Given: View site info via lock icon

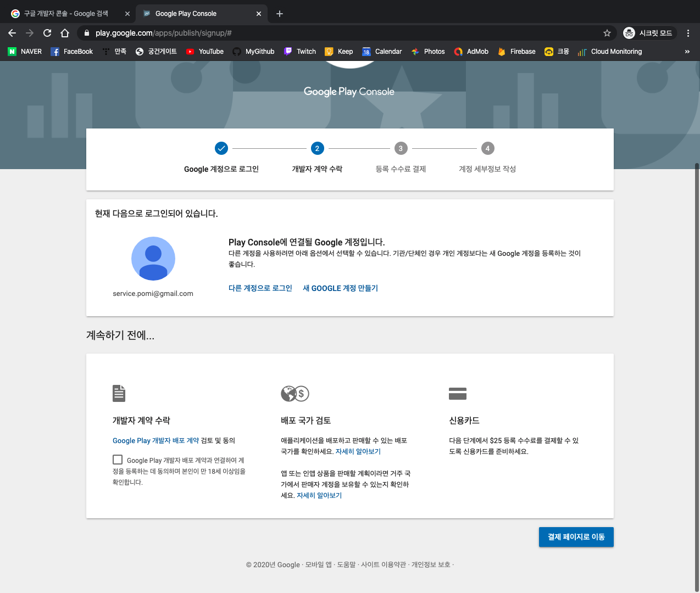Looking at the screenshot, I should click(86, 33).
